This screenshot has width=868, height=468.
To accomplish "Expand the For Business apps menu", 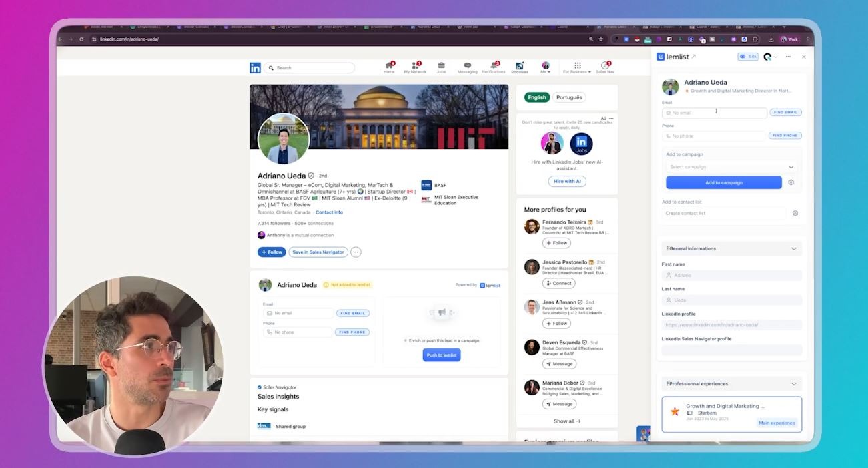I will 576,67.
